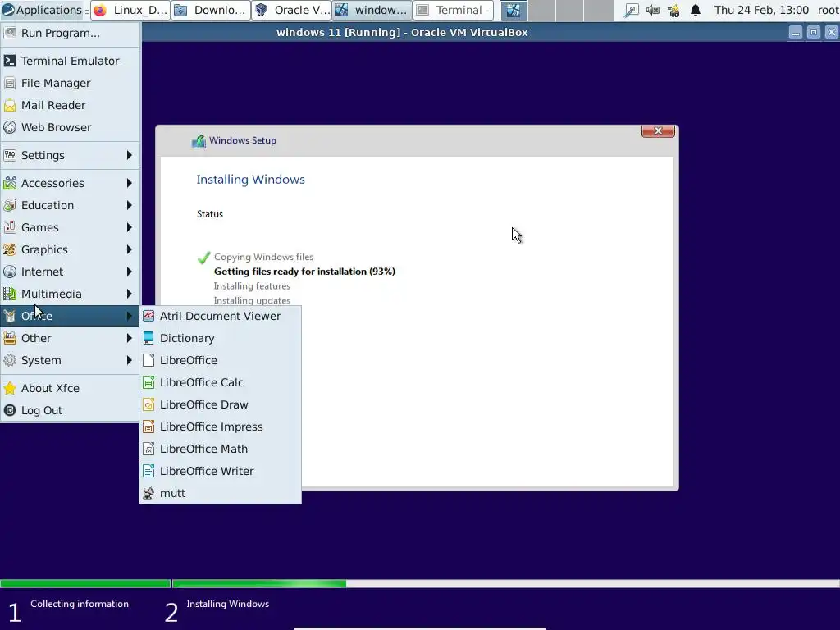Expand the Games submenu arrow
Image resolution: width=840 pixels, height=630 pixels.
129,228
